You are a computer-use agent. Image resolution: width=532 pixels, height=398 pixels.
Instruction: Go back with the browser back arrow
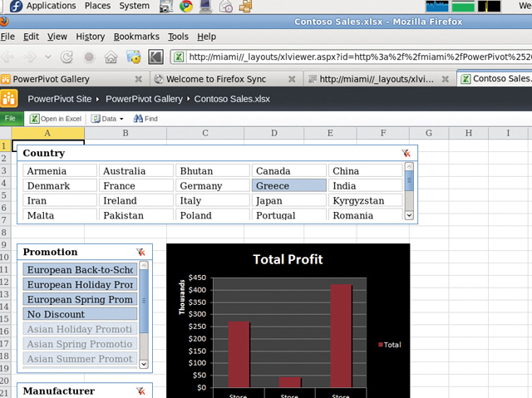pos(7,57)
